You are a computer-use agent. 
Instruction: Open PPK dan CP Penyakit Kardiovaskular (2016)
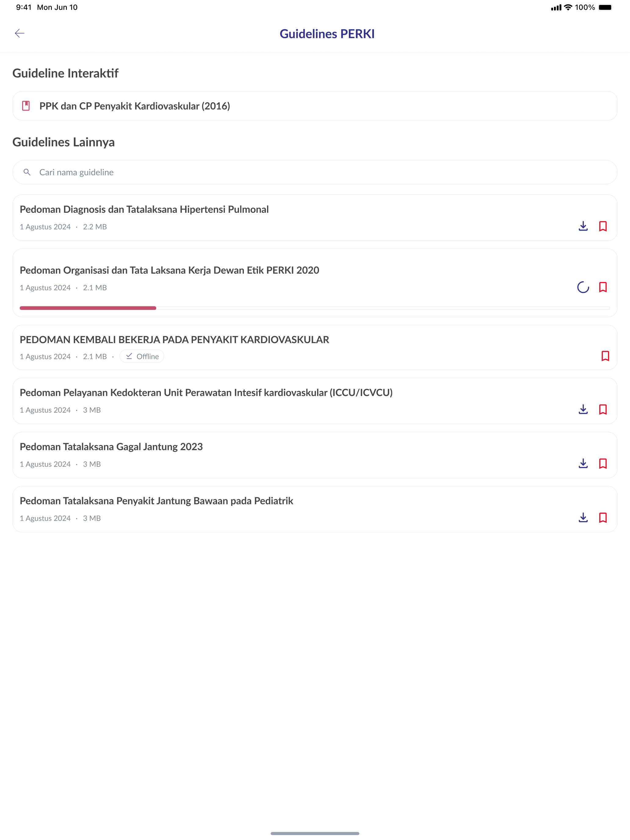[x=315, y=106]
